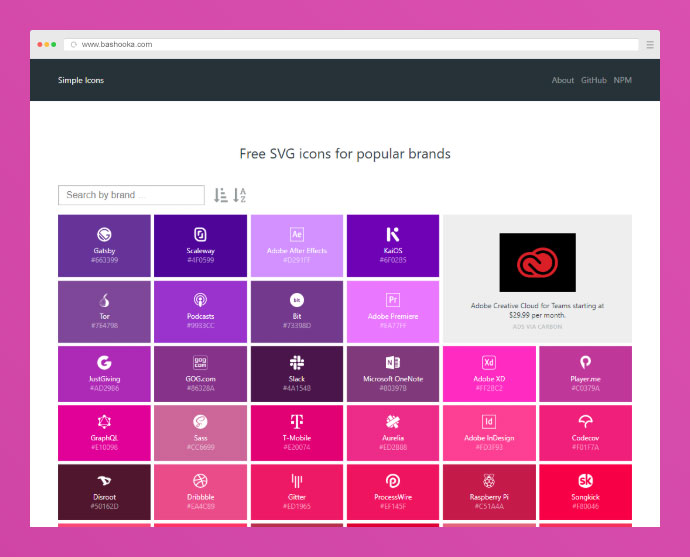Click the Adobe Premiere icon

[x=393, y=300]
